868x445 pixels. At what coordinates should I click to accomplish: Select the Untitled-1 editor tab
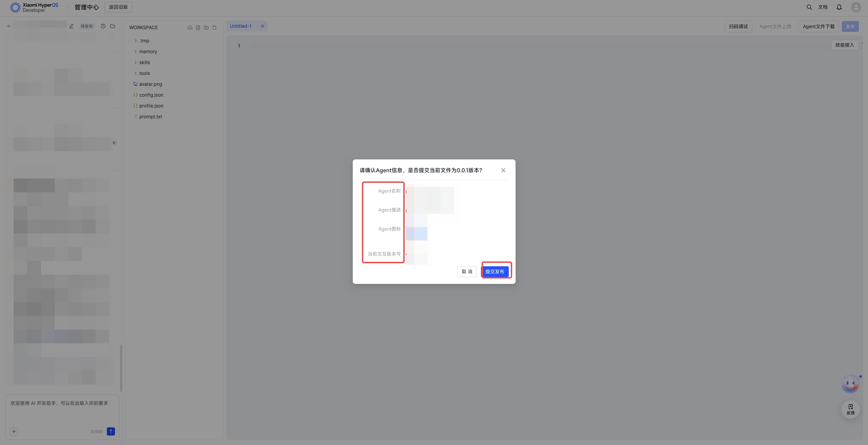(x=241, y=26)
